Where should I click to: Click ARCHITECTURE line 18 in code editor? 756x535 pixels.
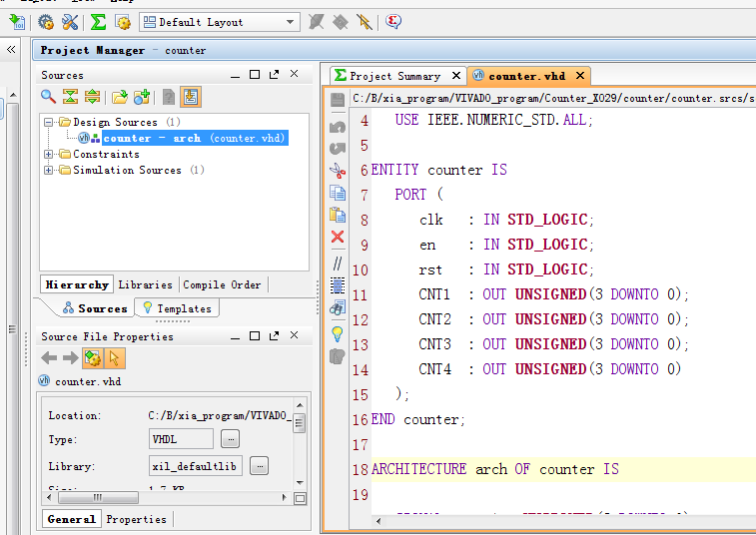(563, 469)
